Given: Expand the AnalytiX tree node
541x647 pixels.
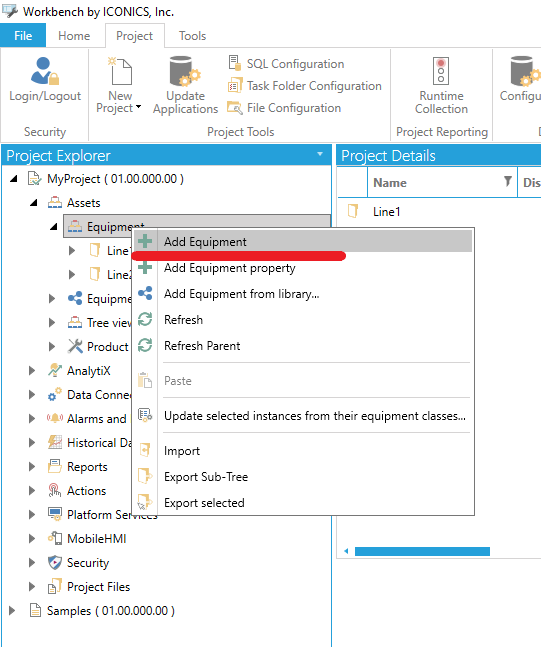Looking at the screenshot, I should (x=32, y=371).
